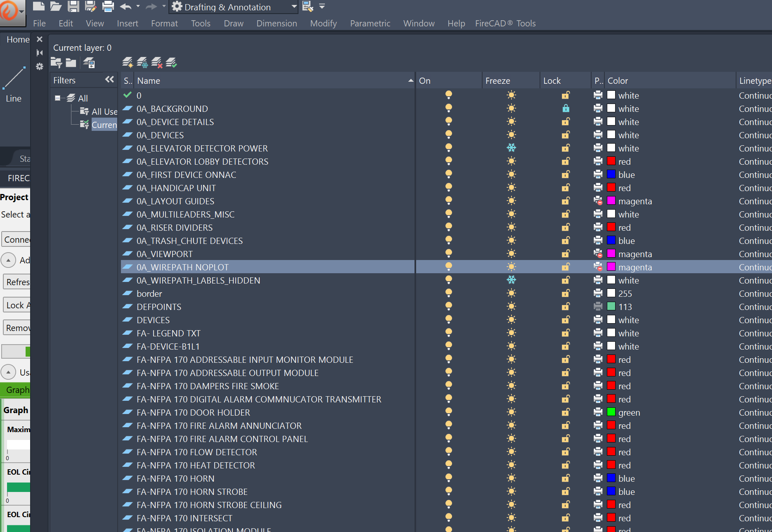This screenshot has width=772, height=532.
Task: Open the Layer States Manager icon
Action: coord(89,63)
